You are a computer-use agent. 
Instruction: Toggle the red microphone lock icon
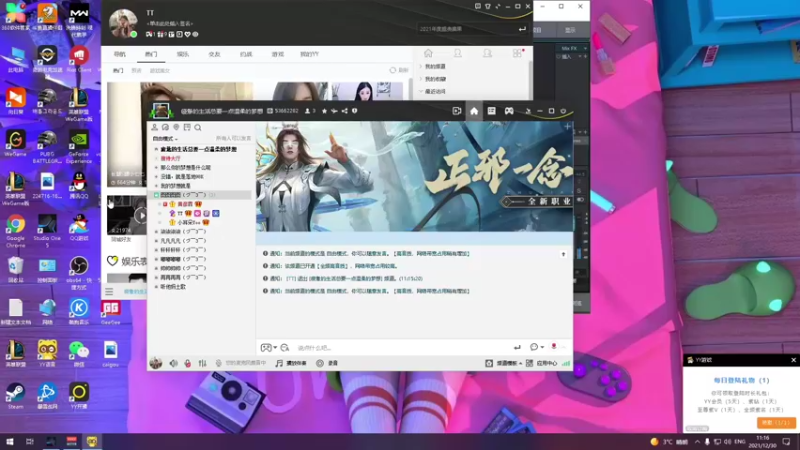pyautogui.click(x=188, y=363)
